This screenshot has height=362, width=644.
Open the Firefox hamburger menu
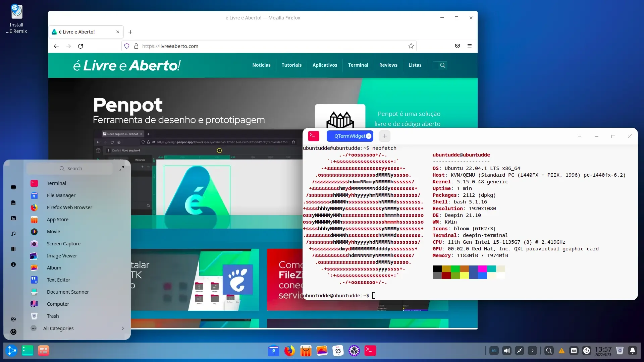click(470, 46)
